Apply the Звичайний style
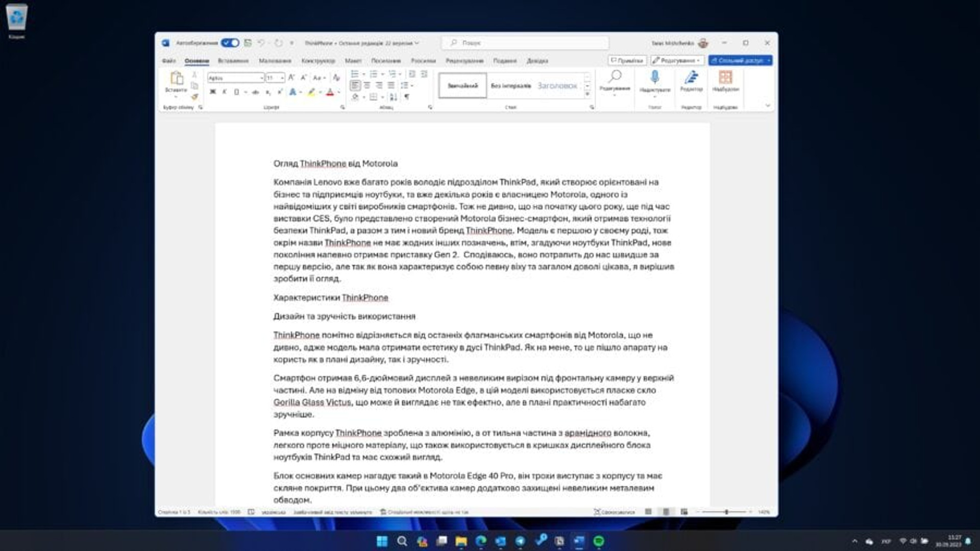 tap(462, 85)
